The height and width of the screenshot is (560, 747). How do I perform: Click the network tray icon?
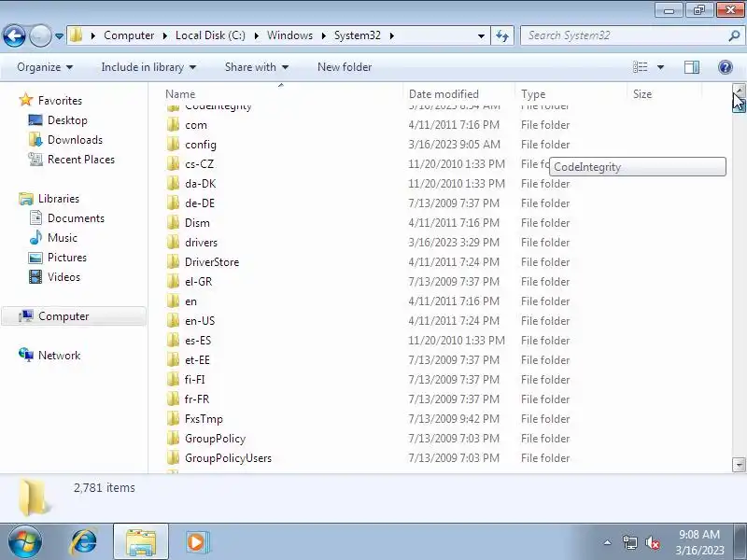point(629,542)
